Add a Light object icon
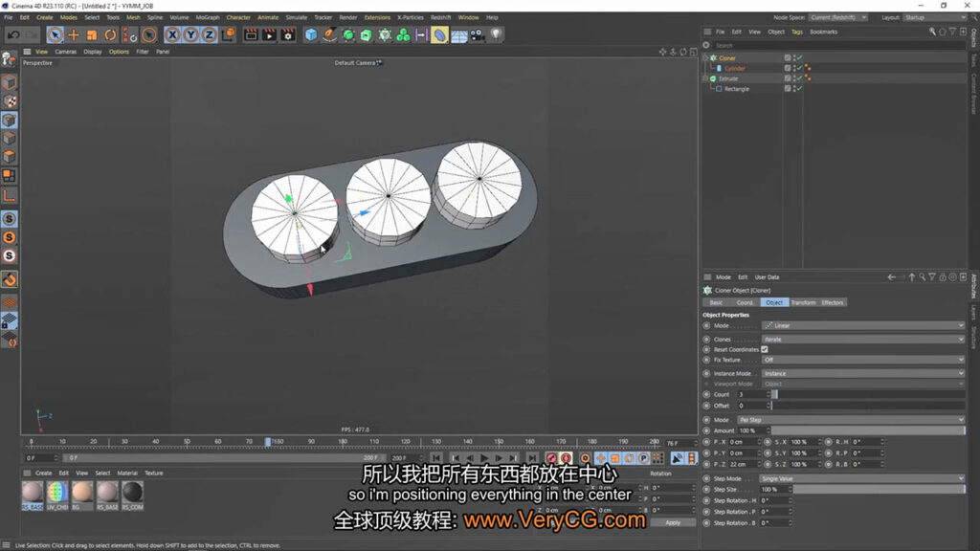The height and width of the screenshot is (551, 980). pos(496,35)
